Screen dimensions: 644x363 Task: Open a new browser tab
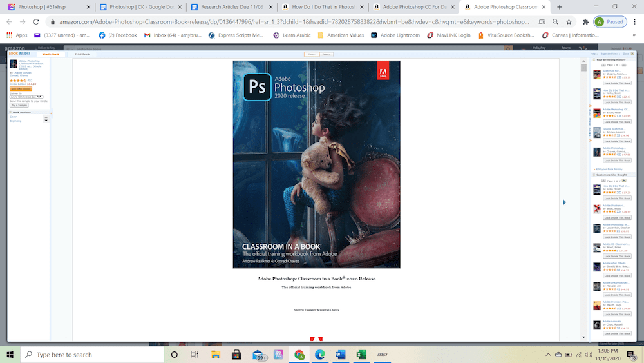click(560, 7)
